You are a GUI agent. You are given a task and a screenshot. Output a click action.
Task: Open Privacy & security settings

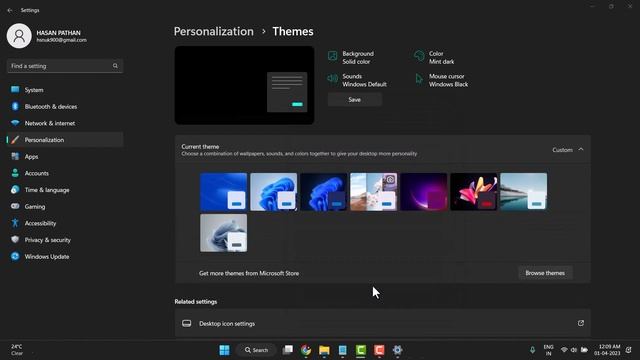pos(64,240)
